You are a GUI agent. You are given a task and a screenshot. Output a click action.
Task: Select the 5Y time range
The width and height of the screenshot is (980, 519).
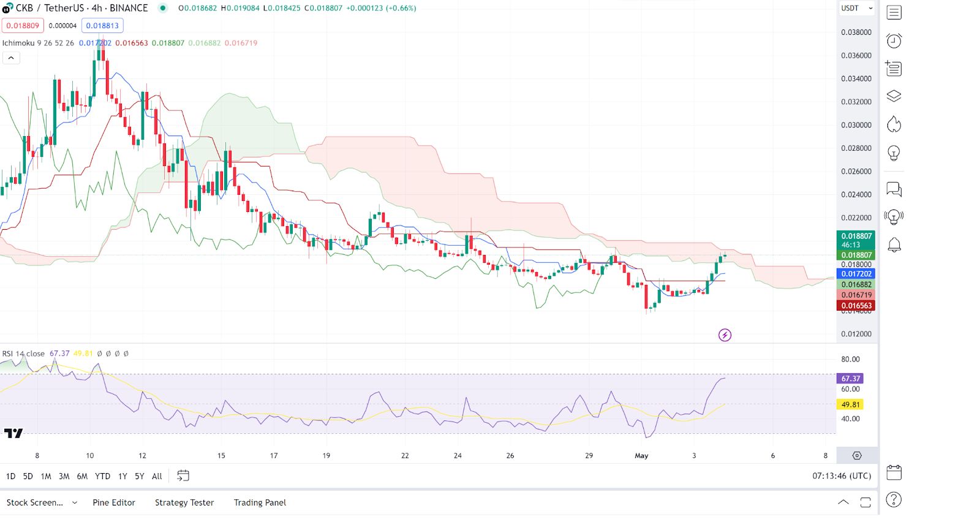point(140,476)
